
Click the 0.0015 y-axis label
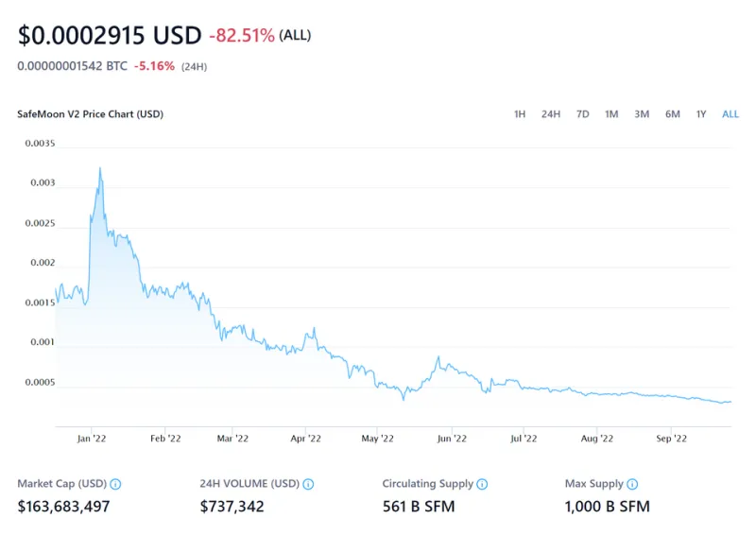click(x=40, y=303)
